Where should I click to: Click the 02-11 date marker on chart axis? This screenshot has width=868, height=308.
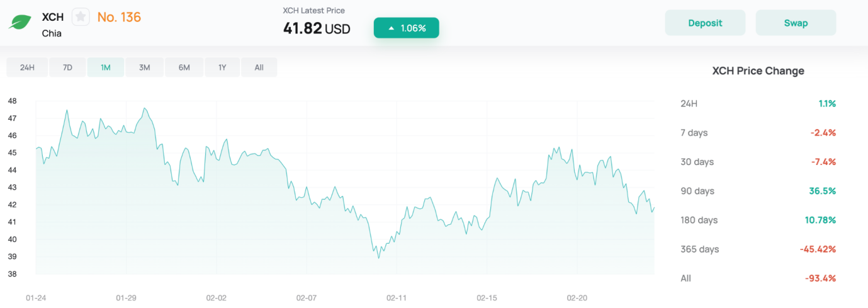pos(397,297)
